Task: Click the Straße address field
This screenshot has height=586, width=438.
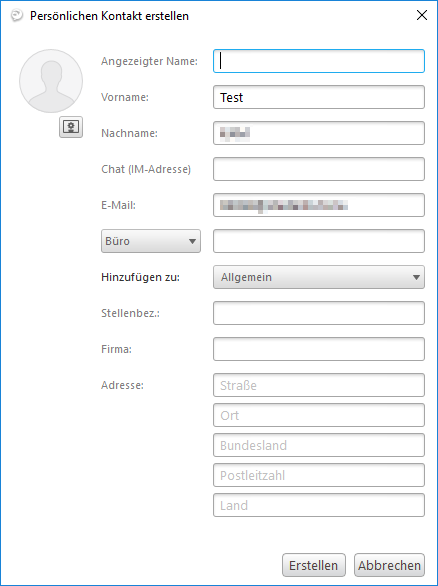Action: tap(319, 385)
